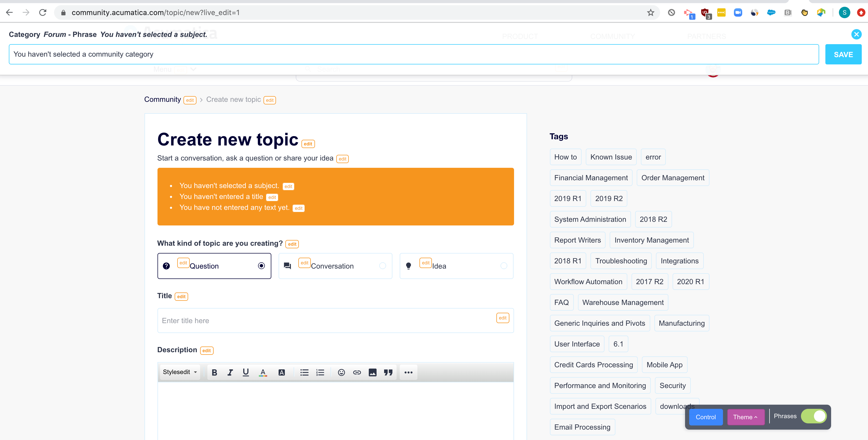
Task: Click the question mark icon on the Question card
Action: [166, 266]
